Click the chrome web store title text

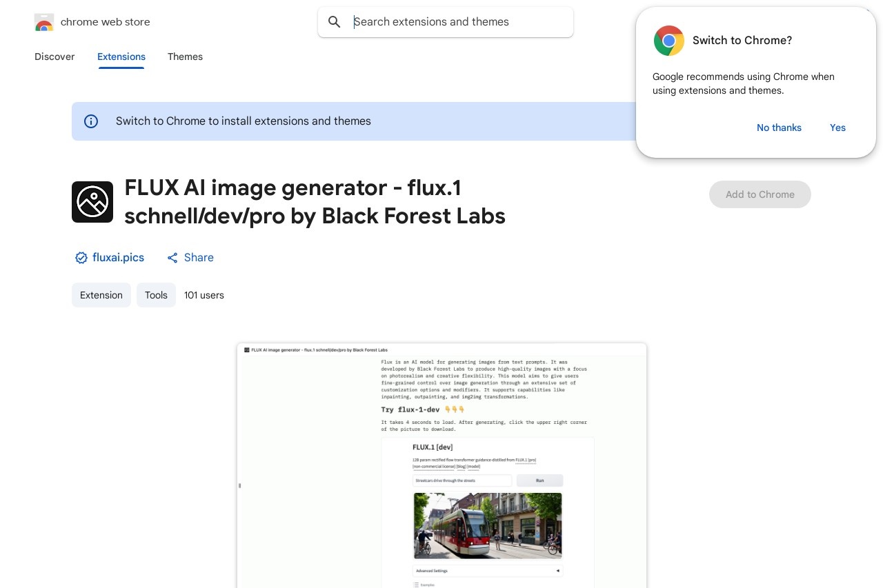106,22
